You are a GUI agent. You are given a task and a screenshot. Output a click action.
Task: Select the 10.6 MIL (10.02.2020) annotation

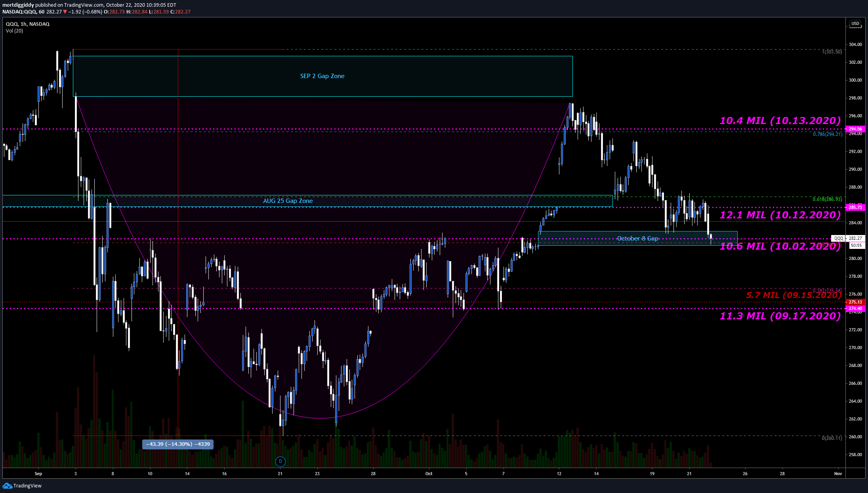click(780, 246)
